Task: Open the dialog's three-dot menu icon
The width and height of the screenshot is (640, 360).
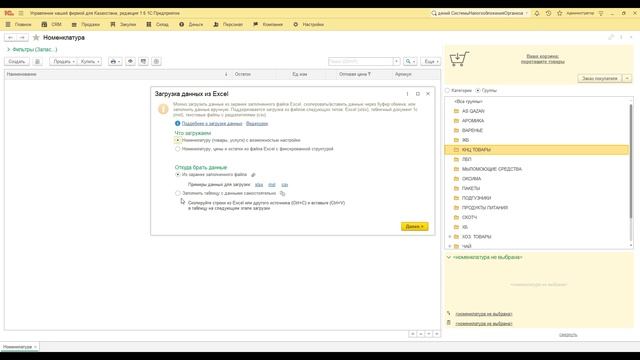Action: tap(407, 94)
